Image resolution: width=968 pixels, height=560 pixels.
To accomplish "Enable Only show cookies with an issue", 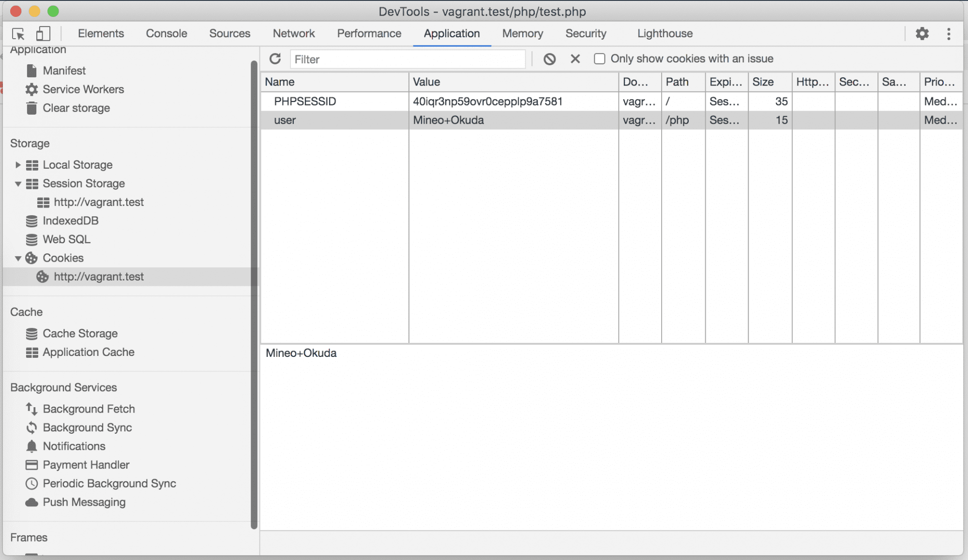I will [600, 59].
